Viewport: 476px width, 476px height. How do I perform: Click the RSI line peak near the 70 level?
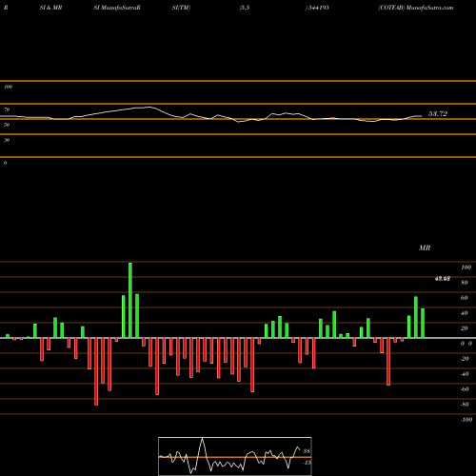tap(149, 108)
